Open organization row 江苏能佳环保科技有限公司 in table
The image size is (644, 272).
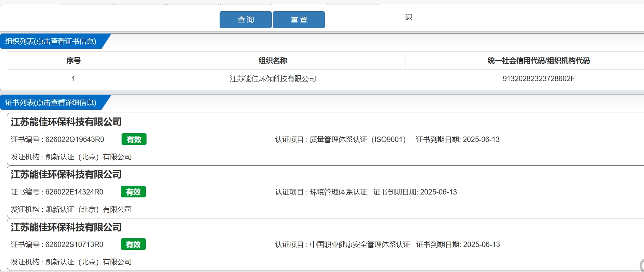pyautogui.click(x=273, y=79)
